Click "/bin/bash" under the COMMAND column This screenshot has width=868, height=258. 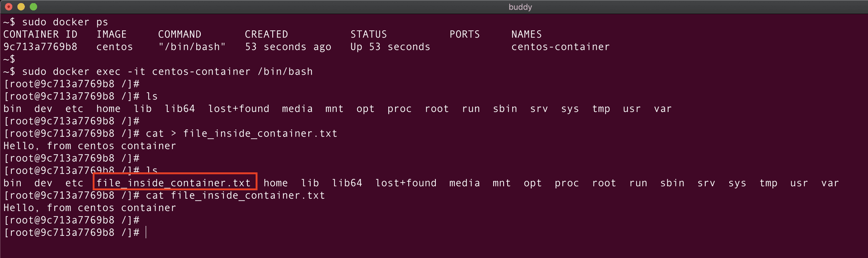(x=192, y=47)
